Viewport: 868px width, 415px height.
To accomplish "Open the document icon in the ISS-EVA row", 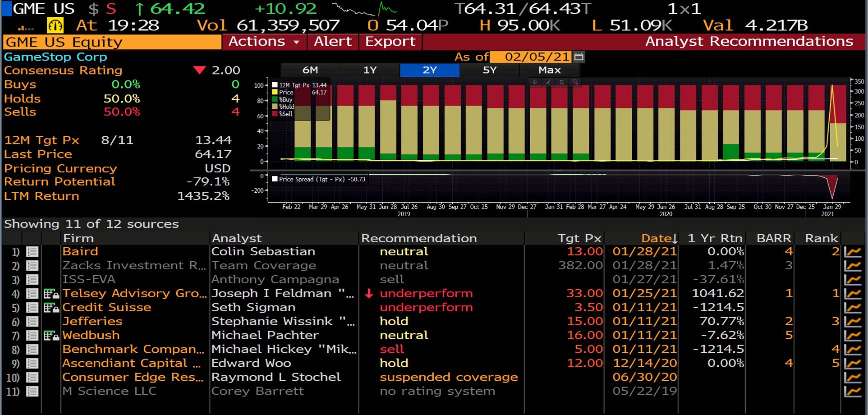I will click(32, 280).
